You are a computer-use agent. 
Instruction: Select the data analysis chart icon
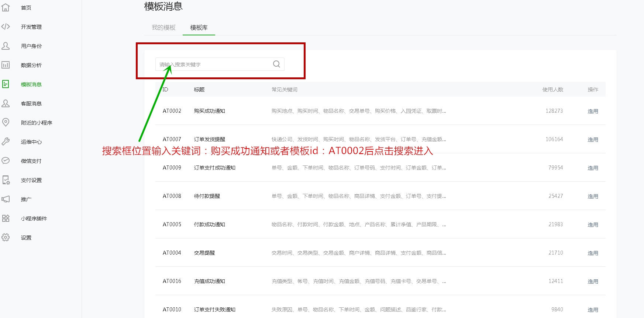(6, 65)
